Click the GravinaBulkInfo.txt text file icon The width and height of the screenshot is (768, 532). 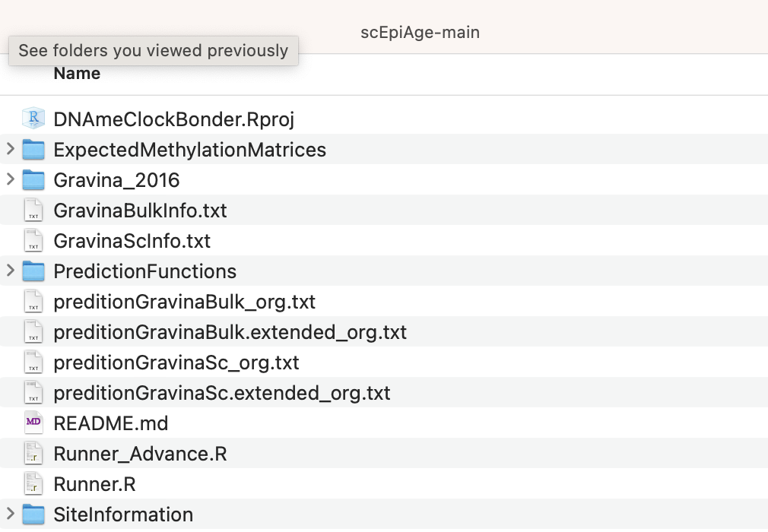pos(33,211)
